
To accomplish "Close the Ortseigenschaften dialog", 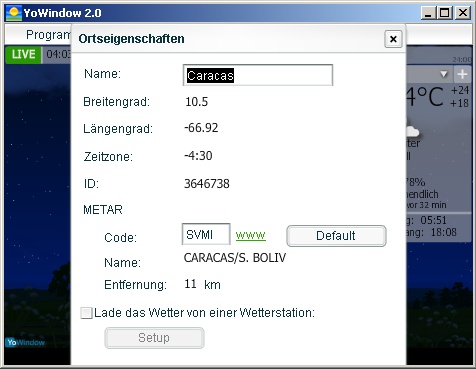I will (x=393, y=39).
